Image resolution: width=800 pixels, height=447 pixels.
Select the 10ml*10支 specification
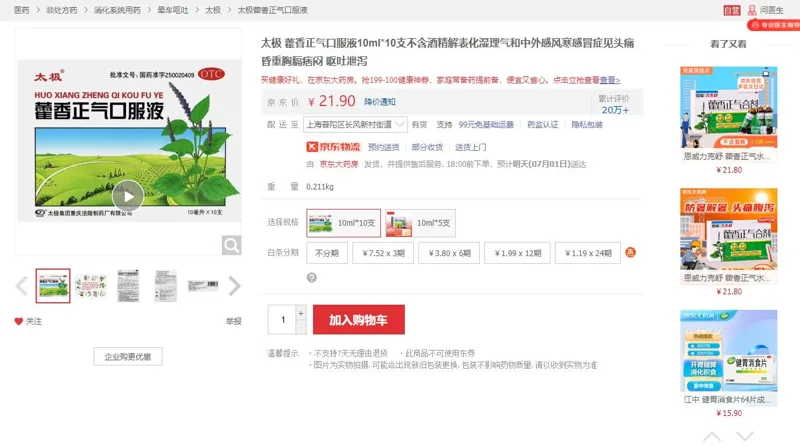(x=343, y=223)
